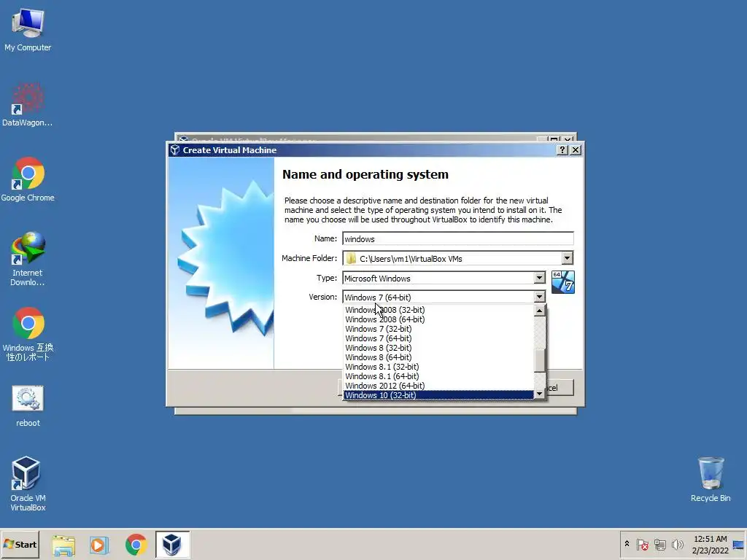This screenshot has width=747, height=560.
Task: Click the version list scroll down arrow
Action: click(x=539, y=394)
